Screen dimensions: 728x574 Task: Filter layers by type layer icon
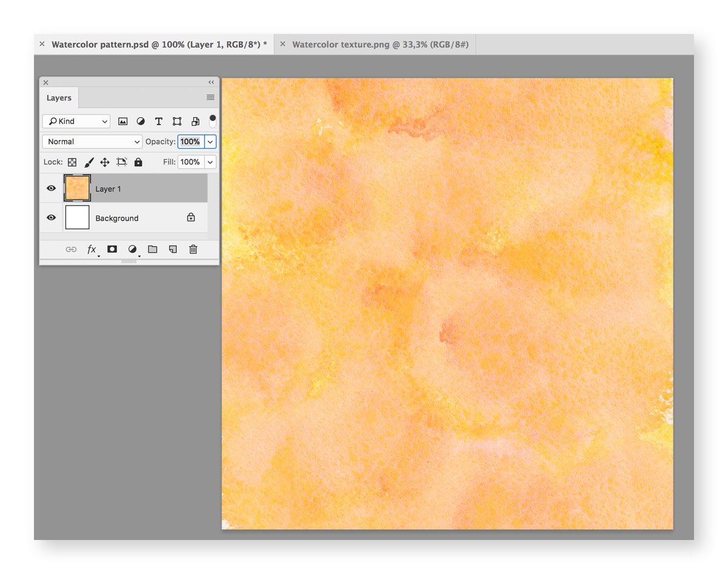tap(158, 121)
